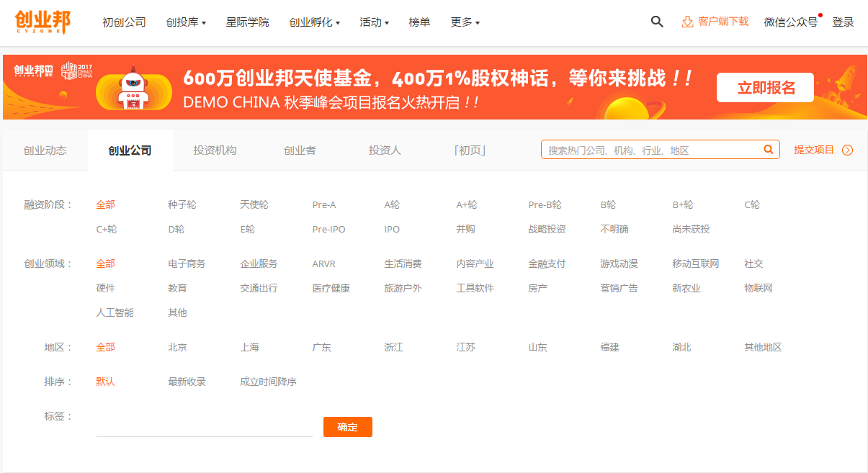Switch to the 投资人 tab
Viewport: 868px width, 473px height.
click(x=385, y=150)
